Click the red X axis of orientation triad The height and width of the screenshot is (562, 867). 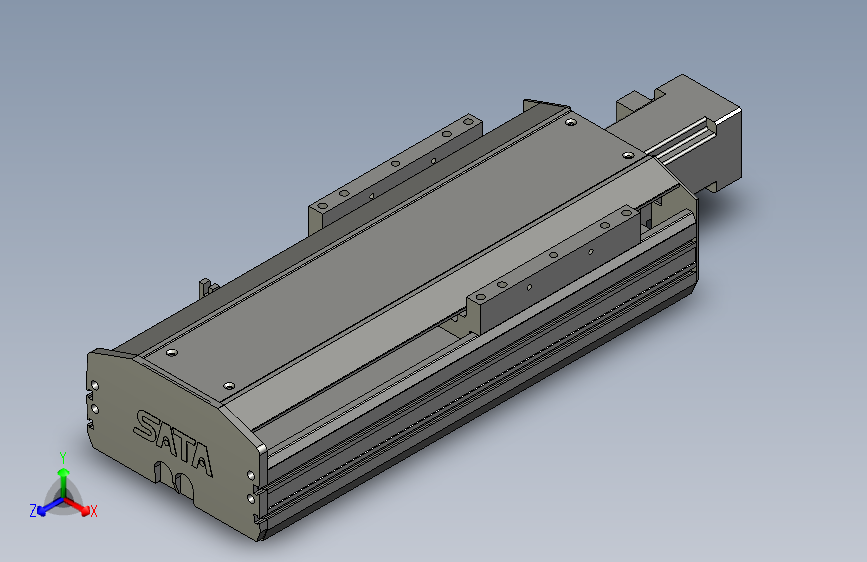click(77, 506)
